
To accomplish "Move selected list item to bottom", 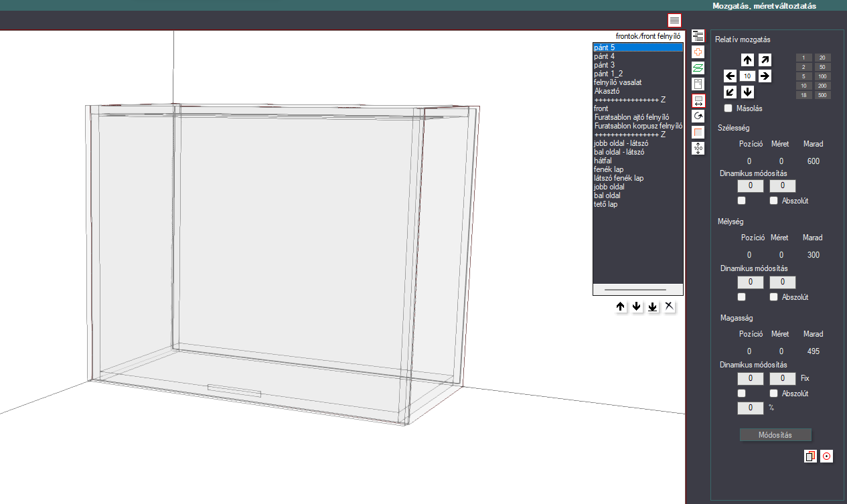I will 653,307.
